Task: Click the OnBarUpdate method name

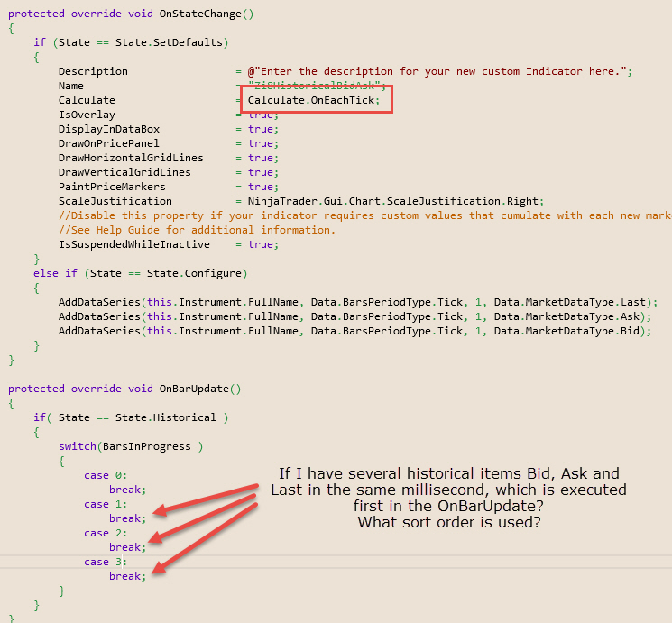Action: pyautogui.click(x=194, y=389)
